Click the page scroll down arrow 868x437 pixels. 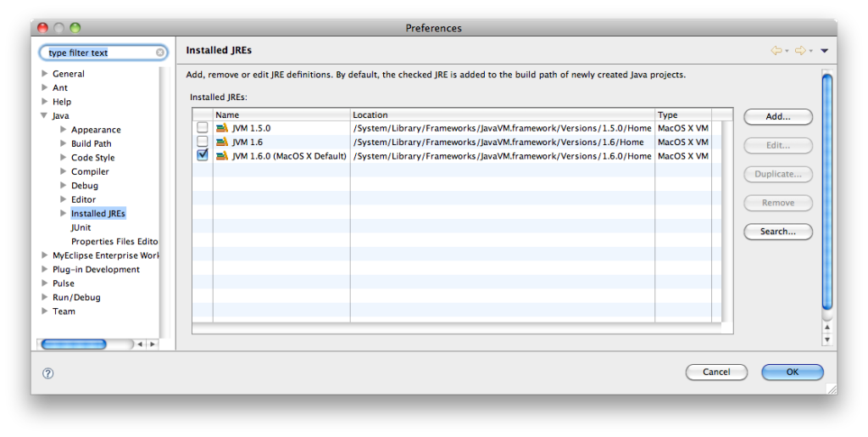827,339
